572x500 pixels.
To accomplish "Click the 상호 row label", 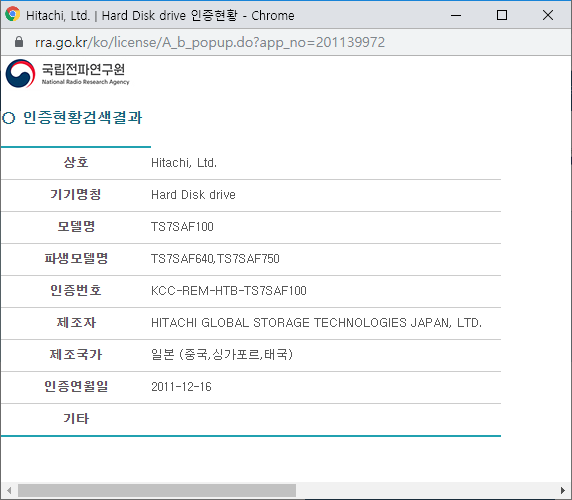I will (76, 162).
